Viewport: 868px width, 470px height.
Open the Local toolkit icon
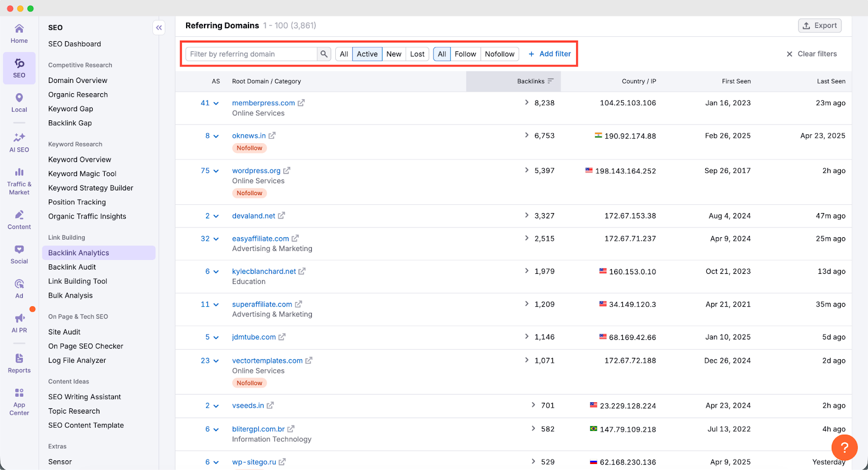[19, 98]
